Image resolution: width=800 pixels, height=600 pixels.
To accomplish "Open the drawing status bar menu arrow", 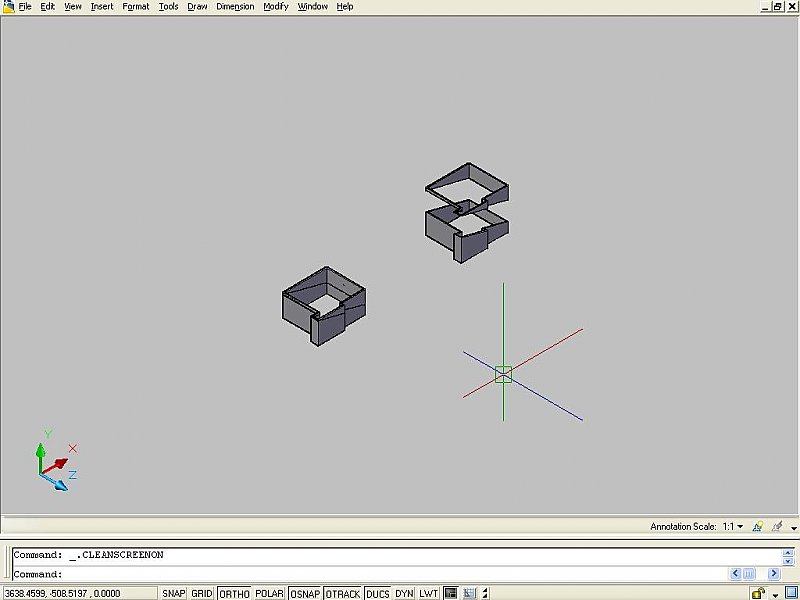I will pos(794,528).
